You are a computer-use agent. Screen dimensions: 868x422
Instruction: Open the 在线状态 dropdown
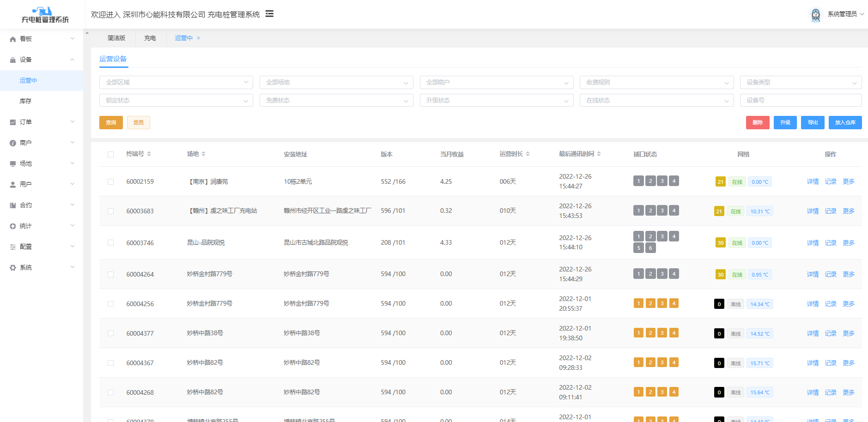click(656, 100)
